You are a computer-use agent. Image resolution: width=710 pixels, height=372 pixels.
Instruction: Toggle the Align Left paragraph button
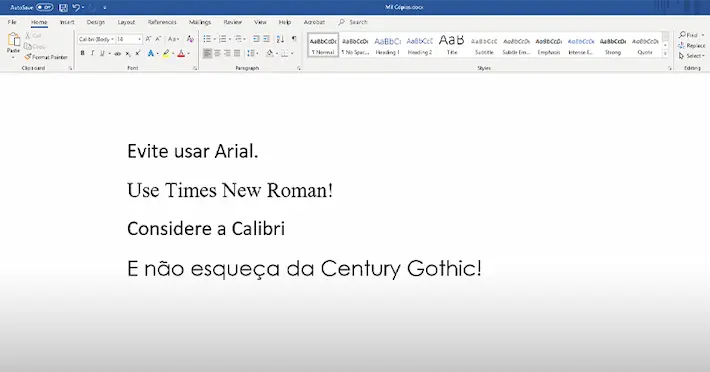coord(207,53)
